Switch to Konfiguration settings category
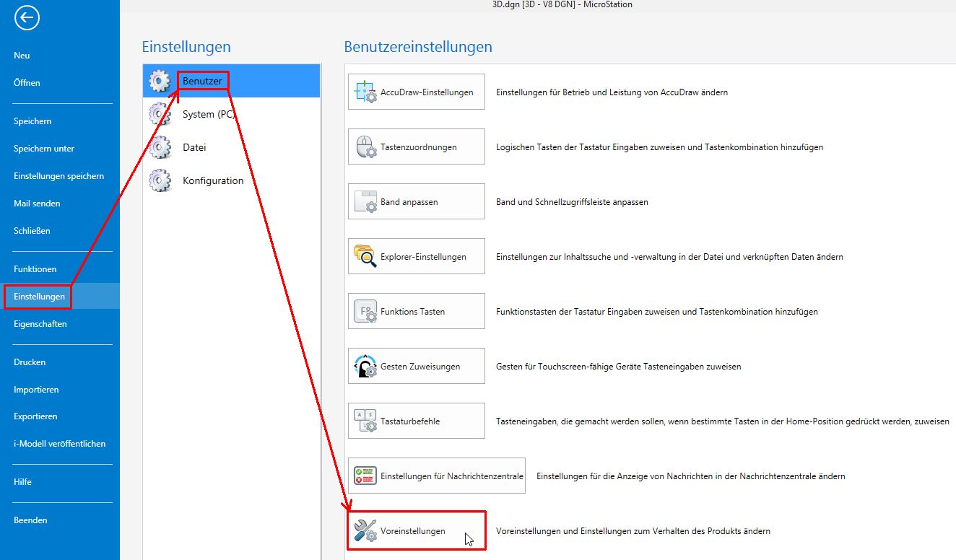956x560 pixels. click(x=231, y=180)
